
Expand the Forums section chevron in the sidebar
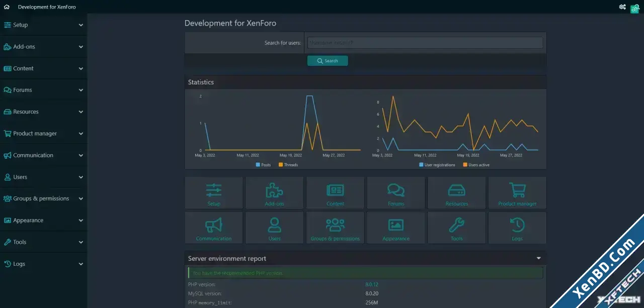(x=81, y=90)
